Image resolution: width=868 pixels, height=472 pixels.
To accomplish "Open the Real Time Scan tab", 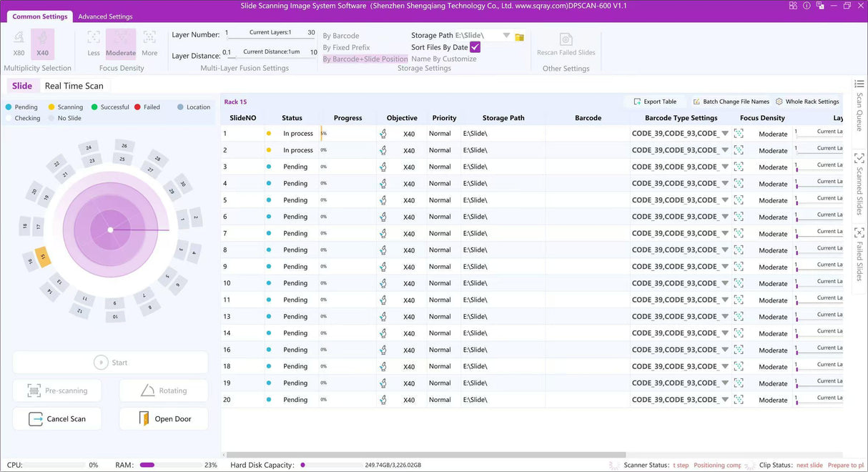I will tap(74, 86).
